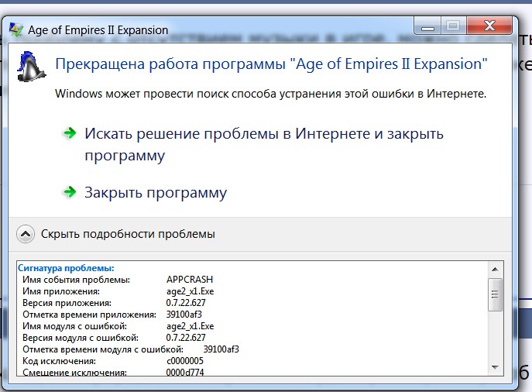
Task: Click the "Age of Empires II Expansion" title bar text
Action: 98,30
